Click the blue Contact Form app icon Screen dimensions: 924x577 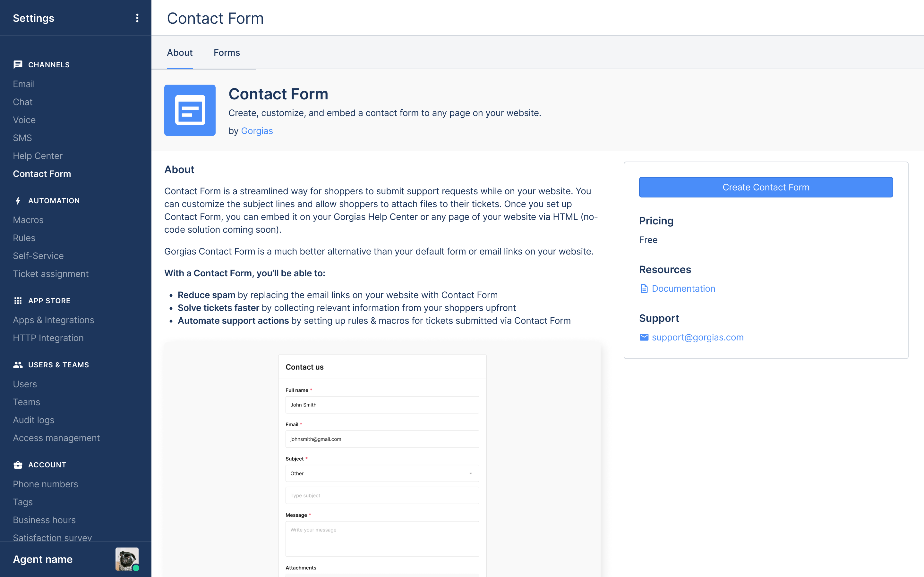[x=190, y=110]
